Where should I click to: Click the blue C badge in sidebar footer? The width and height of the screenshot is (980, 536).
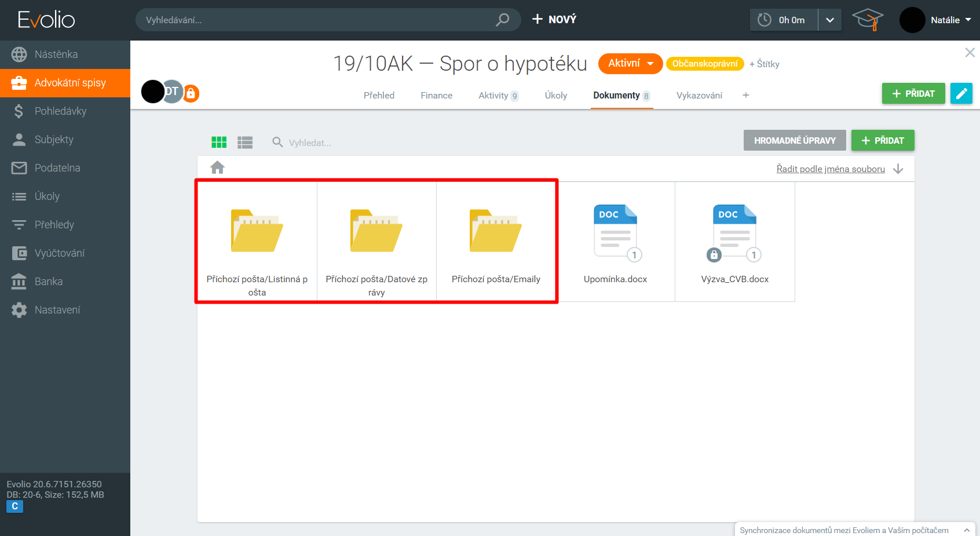pos(15,506)
